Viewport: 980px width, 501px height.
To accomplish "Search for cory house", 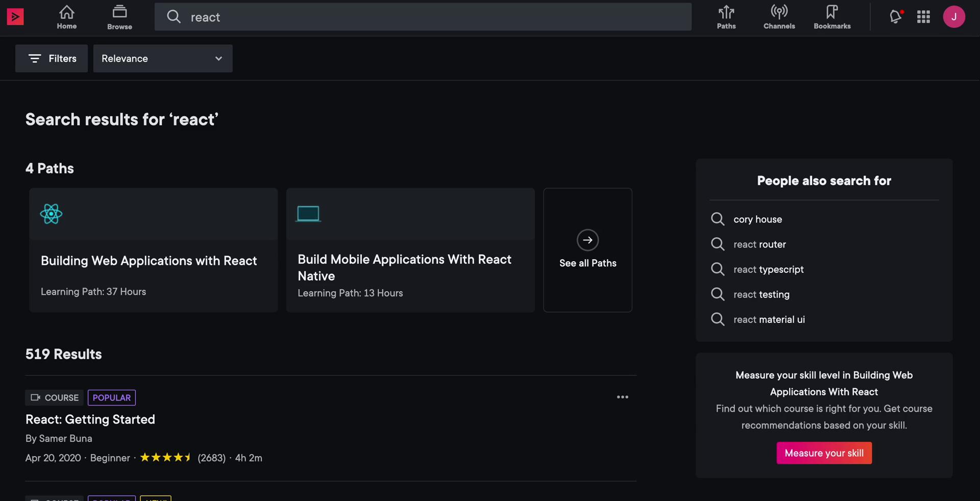I will pyautogui.click(x=757, y=219).
